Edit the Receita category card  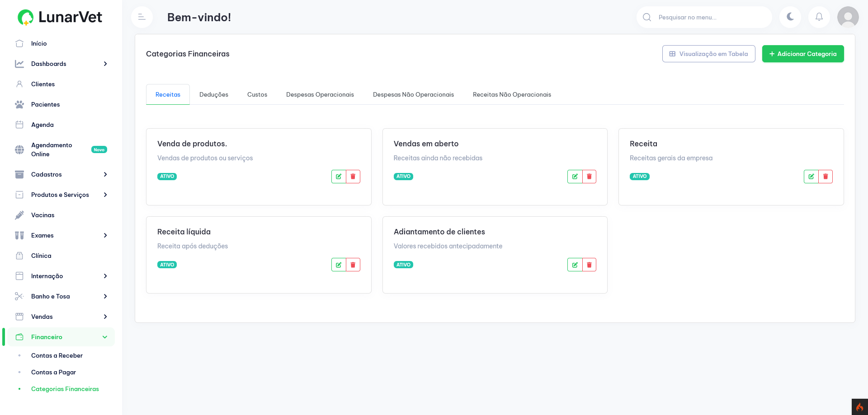click(811, 177)
